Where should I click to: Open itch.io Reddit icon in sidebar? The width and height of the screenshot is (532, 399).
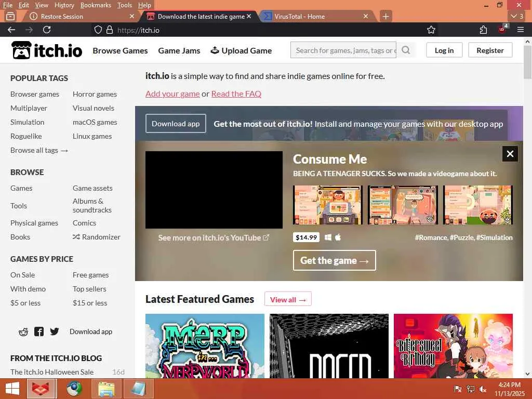pos(23,331)
